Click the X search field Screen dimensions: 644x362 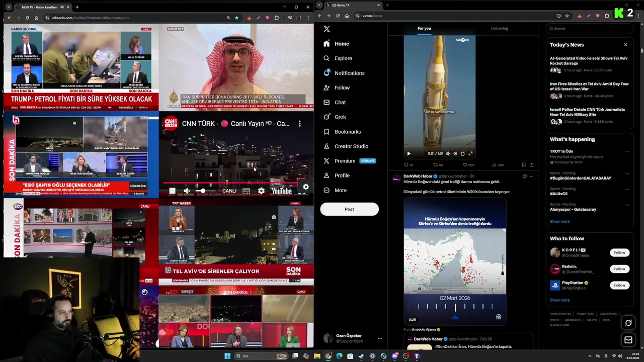coord(589,29)
